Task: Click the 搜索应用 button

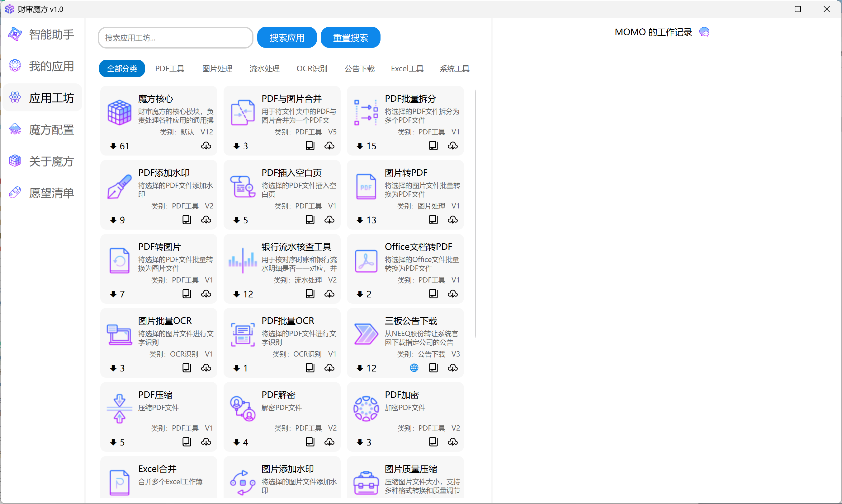Action: [286, 38]
